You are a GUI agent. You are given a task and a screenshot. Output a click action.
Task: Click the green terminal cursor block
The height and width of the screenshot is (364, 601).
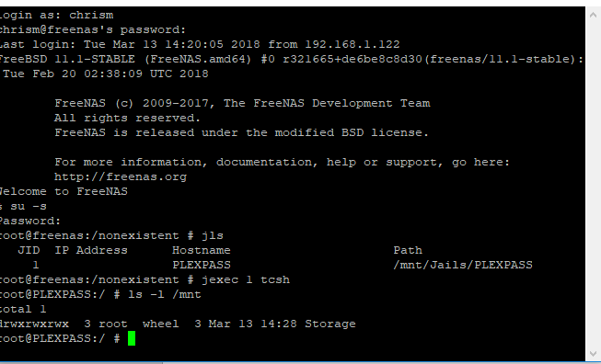[132, 338]
